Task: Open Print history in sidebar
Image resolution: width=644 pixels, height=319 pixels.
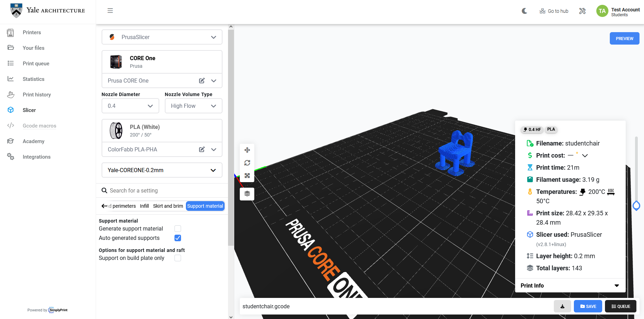Action: coord(37,94)
